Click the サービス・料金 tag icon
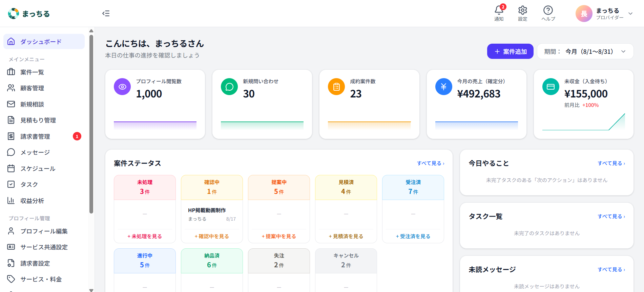The height and width of the screenshot is (292, 644). 11,279
